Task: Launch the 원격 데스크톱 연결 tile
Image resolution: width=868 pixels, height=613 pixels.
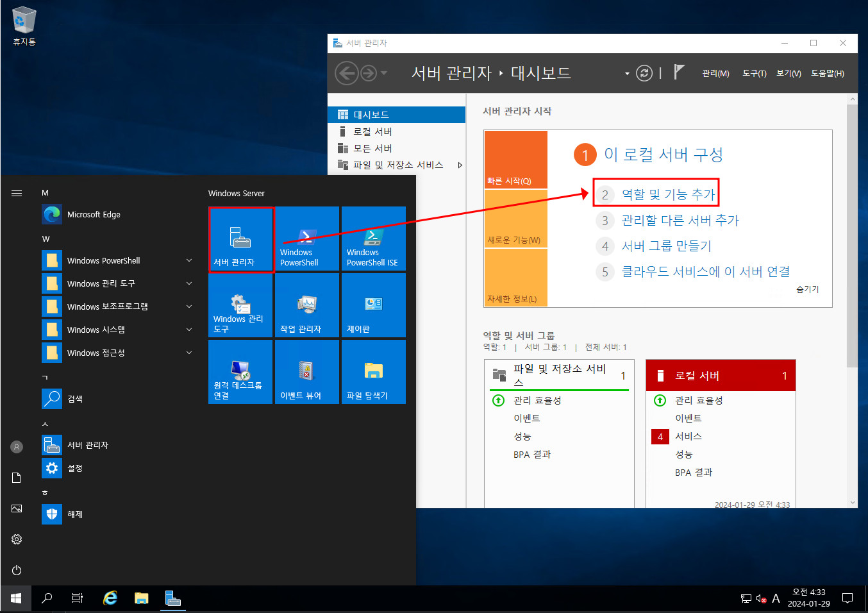Action: coord(240,372)
